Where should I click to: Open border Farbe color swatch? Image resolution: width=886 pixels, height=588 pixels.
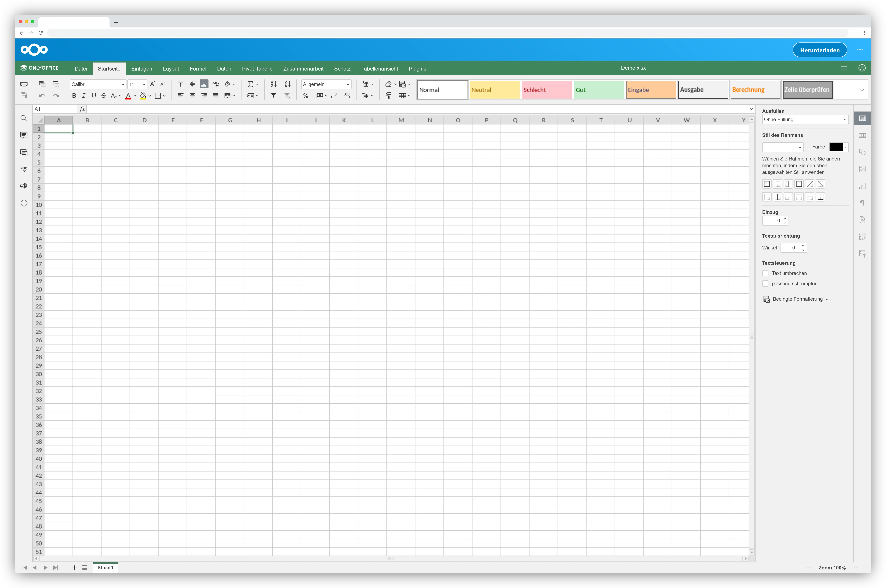coord(838,147)
